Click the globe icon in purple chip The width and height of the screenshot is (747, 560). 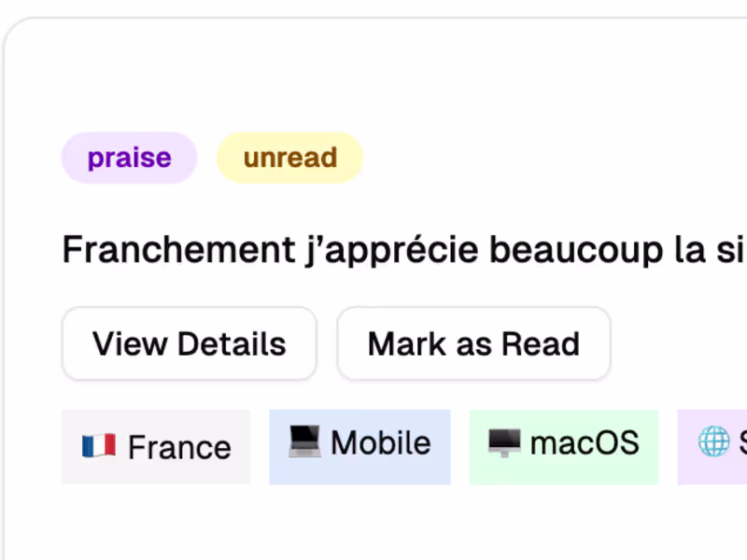pyautogui.click(x=714, y=441)
